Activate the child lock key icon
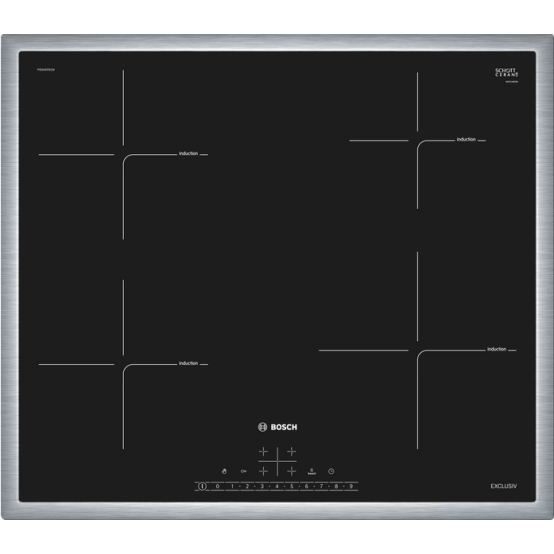554x554 pixels. pos(244,471)
